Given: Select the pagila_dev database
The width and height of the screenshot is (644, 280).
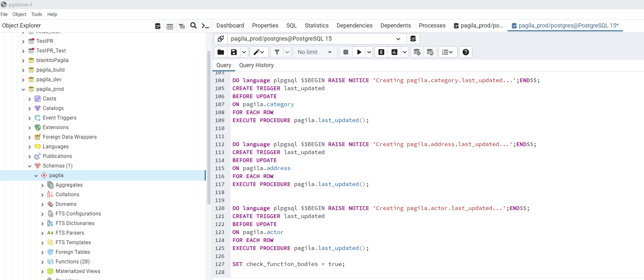Looking at the screenshot, I should (x=49, y=79).
